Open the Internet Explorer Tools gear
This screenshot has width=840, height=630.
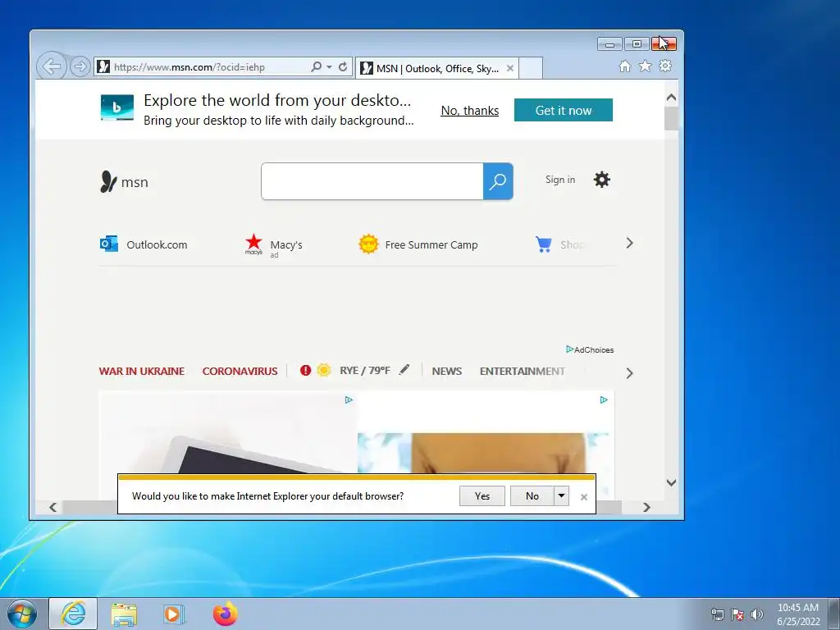click(665, 66)
